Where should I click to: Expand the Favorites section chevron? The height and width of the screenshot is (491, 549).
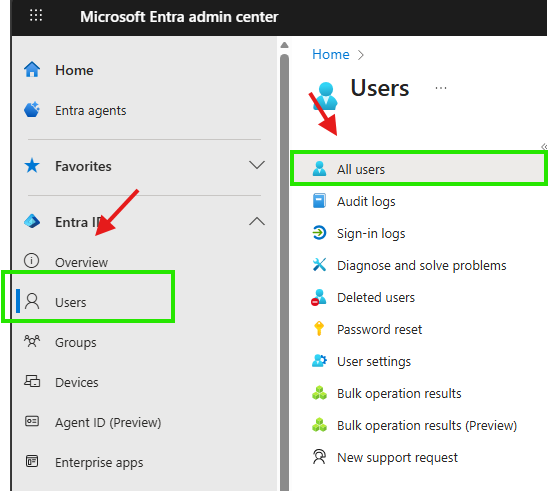click(x=257, y=165)
